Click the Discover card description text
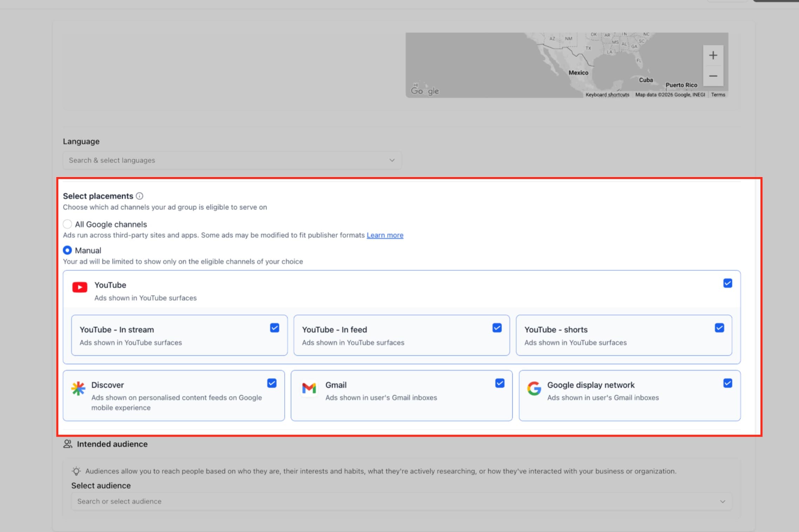This screenshot has width=799, height=532. coord(177,403)
